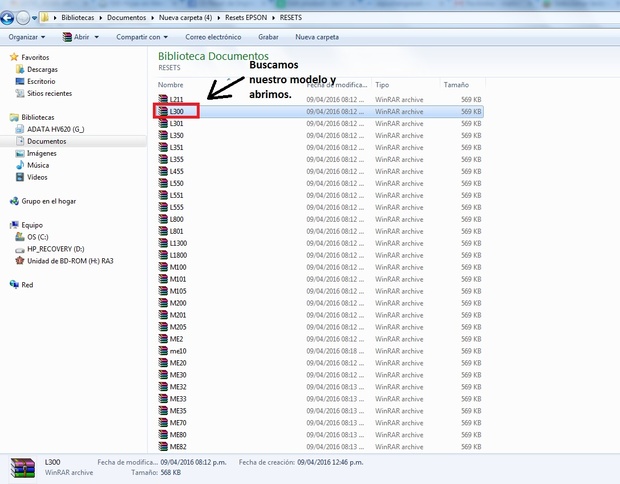The width and height of the screenshot is (620, 484).
Task: Select the L300 archive icon
Action: [163, 111]
